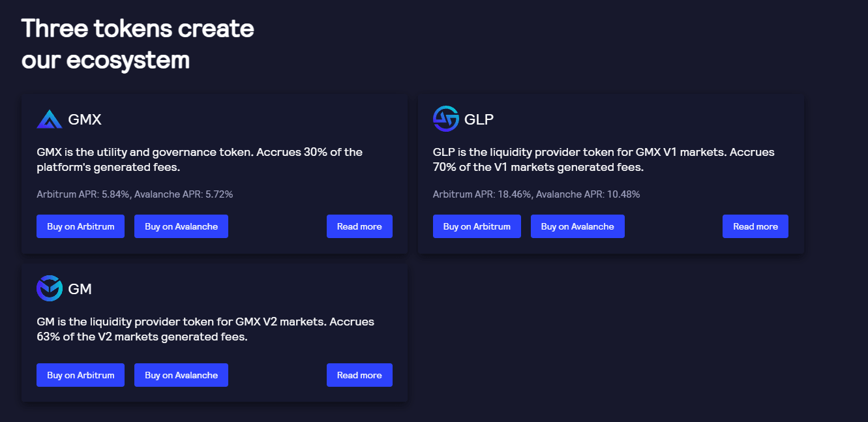This screenshot has height=422, width=868.
Task: Open Read more for GLP token
Action: pos(755,226)
